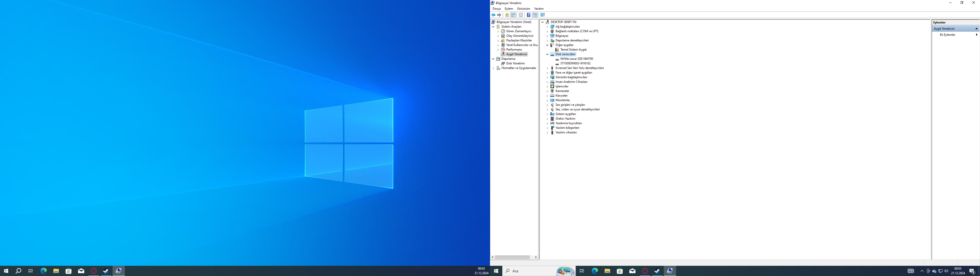Open the Eylem menu
Viewport: 980px width, 276px height.
click(x=509, y=9)
